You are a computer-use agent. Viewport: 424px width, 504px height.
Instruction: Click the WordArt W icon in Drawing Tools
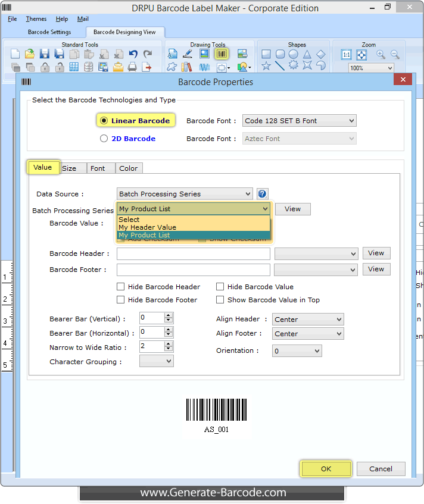(204, 67)
